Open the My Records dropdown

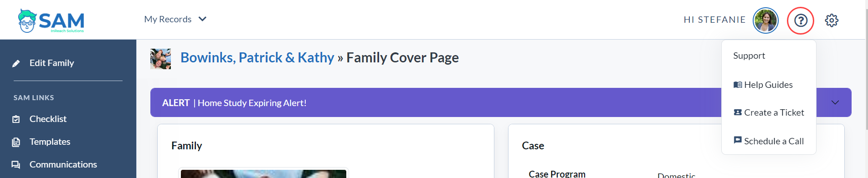point(175,19)
